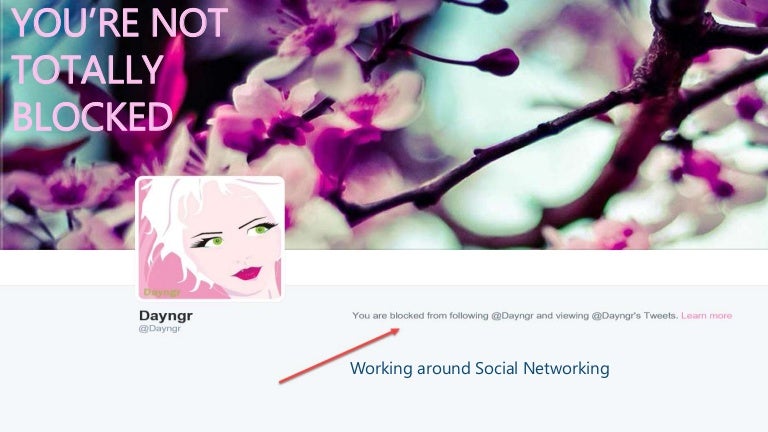Click the words You are blocked from following
This screenshot has height=432, width=768.
[420, 316]
